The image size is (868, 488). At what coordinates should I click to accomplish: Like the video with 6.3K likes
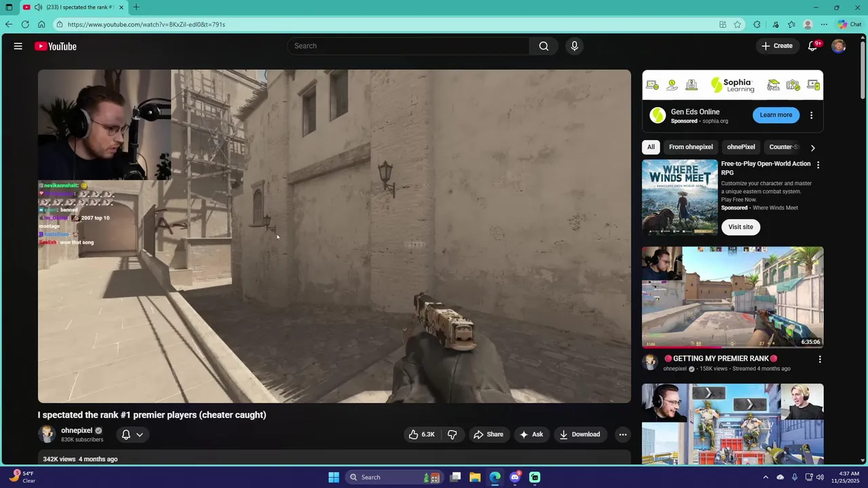click(x=422, y=434)
